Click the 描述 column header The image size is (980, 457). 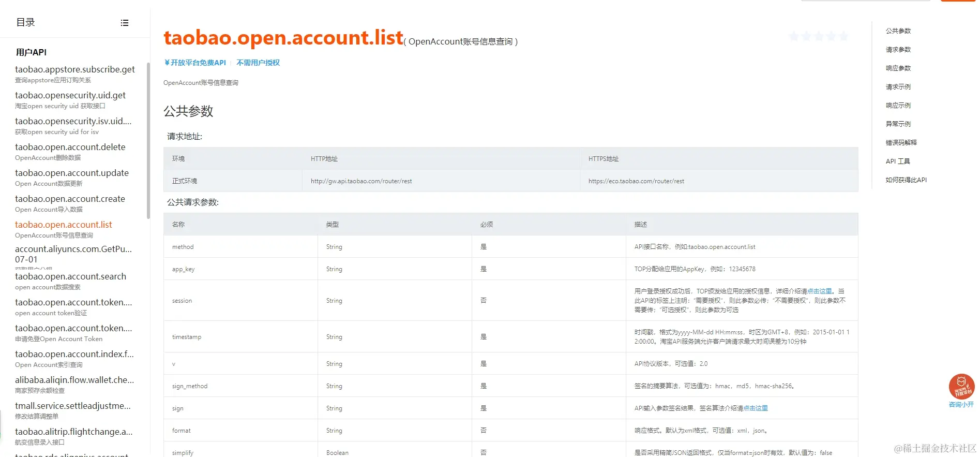[x=742, y=225]
